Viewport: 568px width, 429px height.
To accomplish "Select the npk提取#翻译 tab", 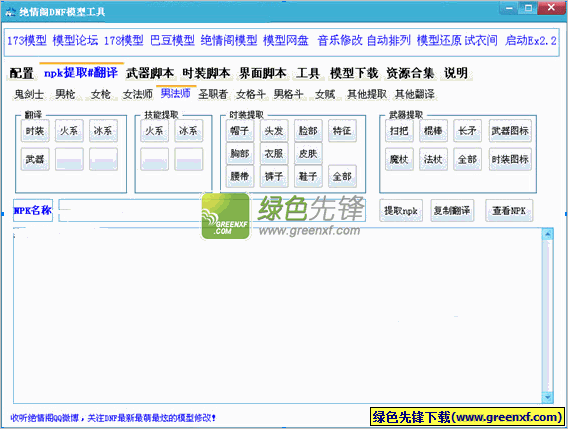I will coord(81,73).
